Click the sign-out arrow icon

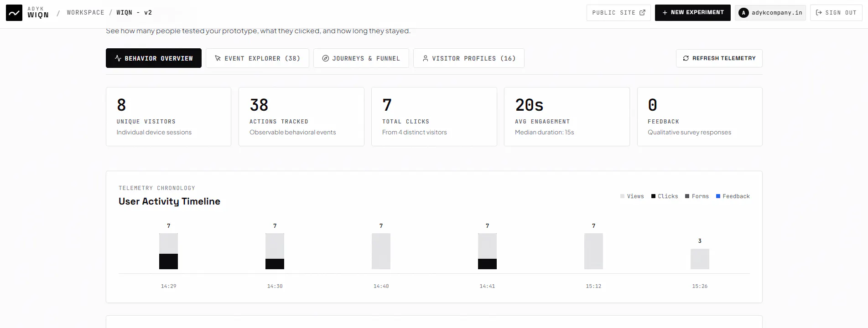819,13
